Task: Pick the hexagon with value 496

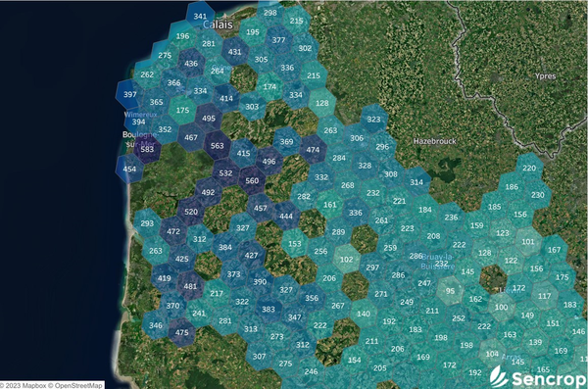Action: (x=269, y=162)
